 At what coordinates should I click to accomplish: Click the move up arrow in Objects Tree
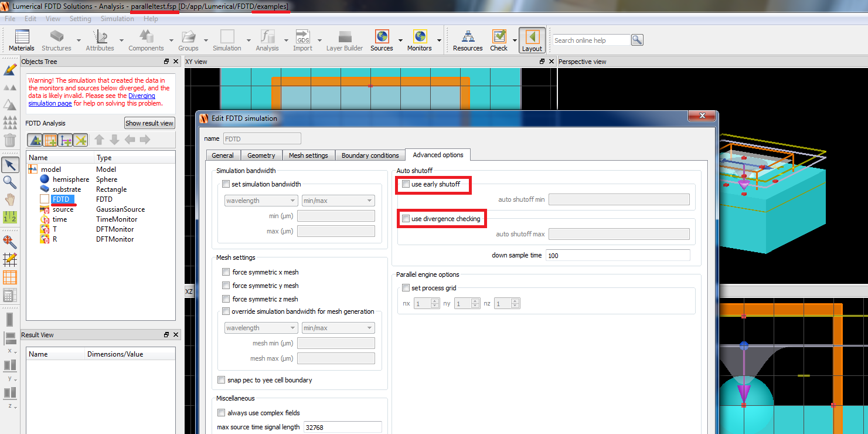pyautogui.click(x=100, y=140)
